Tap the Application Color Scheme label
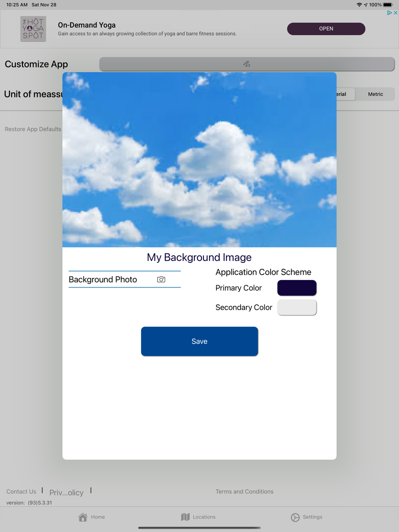Screen dimensions: 399x532 click(x=263, y=272)
